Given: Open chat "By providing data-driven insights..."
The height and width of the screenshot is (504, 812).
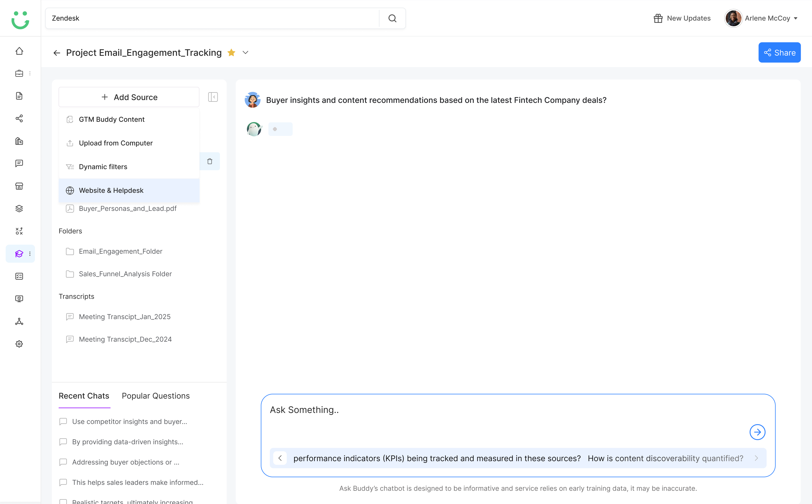Looking at the screenshot, I should coord(121,442).
